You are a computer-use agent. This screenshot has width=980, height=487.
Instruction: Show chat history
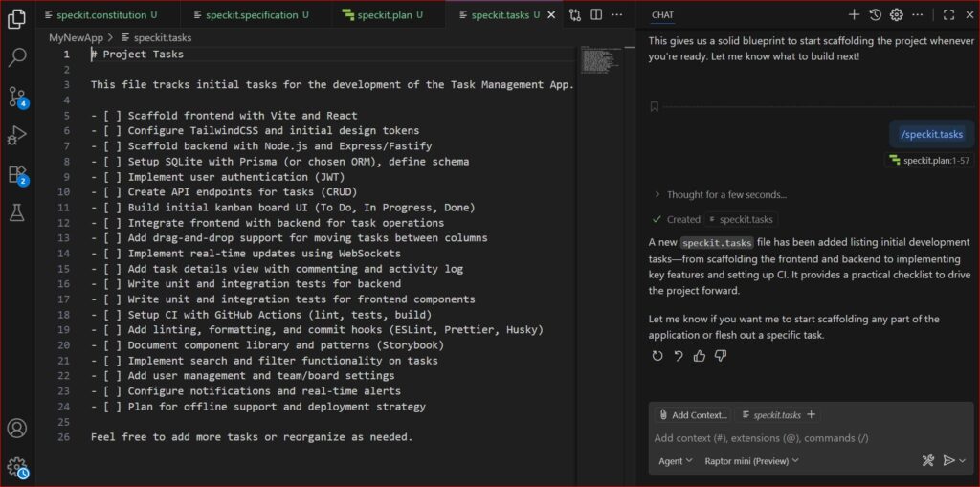(876, 15)
